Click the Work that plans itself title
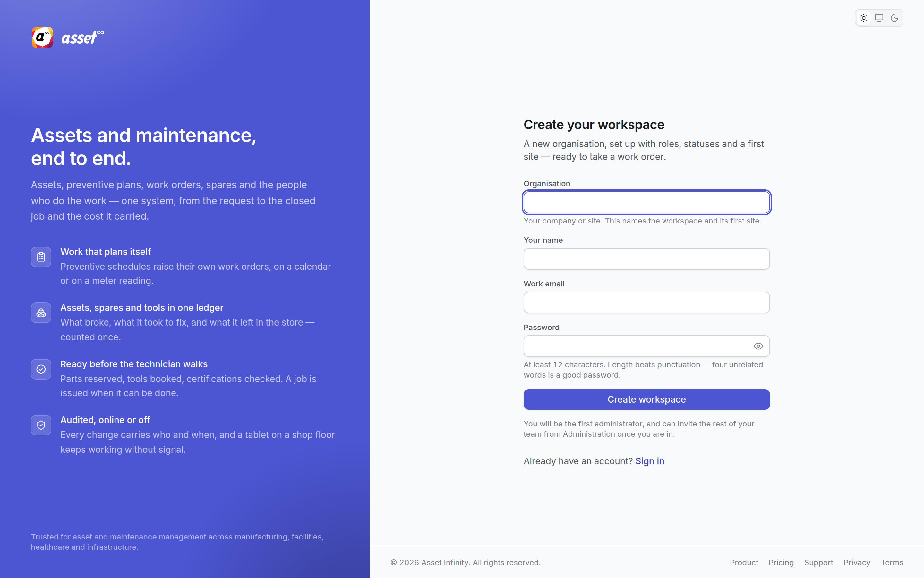 pyautogui.click(x=105, y=251)
